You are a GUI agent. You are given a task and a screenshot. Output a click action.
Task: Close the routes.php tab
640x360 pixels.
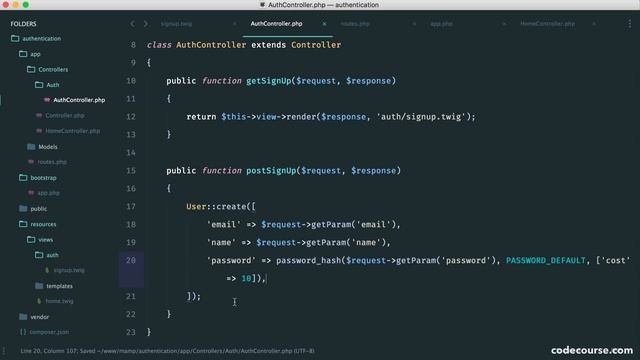(414, 24)
